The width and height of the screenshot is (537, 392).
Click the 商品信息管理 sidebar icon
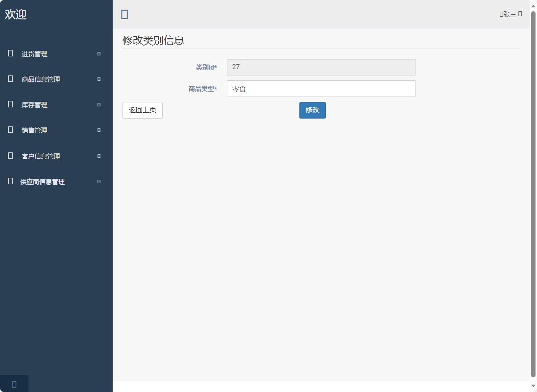pos(10,79)
